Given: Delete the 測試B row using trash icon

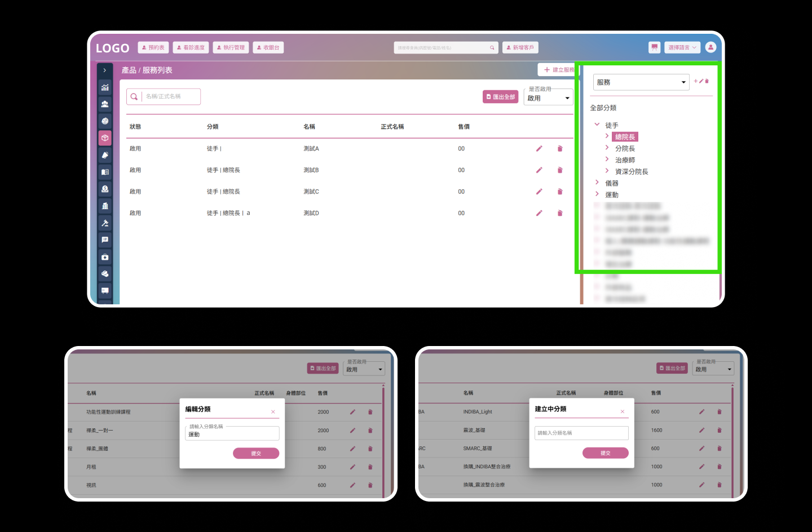Looking at the screenshot, I should coord(560,170).
